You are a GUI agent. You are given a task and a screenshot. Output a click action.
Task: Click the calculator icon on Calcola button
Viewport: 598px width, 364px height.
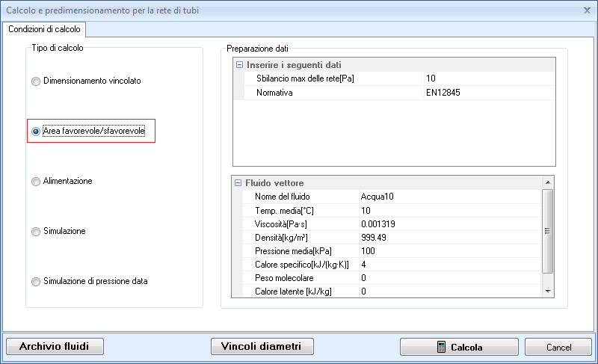click(x=442, y=348)
